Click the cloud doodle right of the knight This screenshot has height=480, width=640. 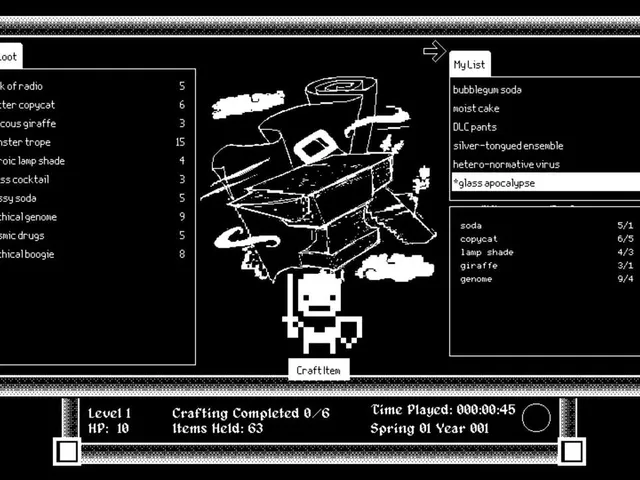[396, 267]
